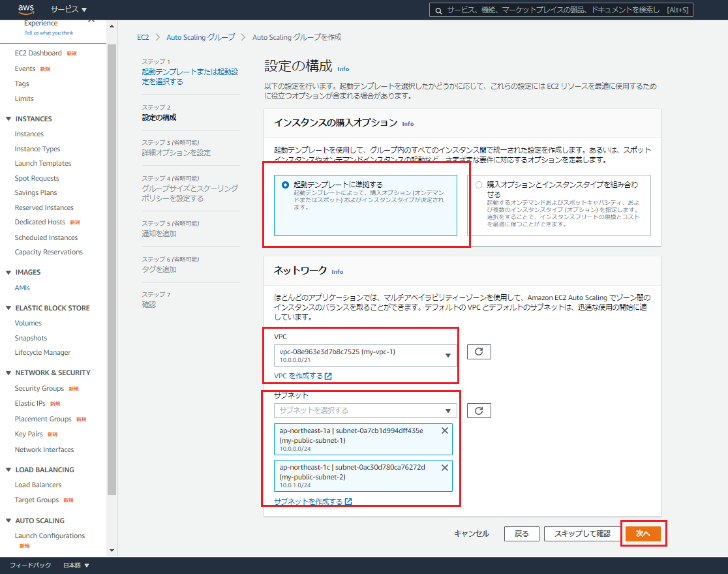
Task: Open Tags in sidebar
Action: coord(22,83)
